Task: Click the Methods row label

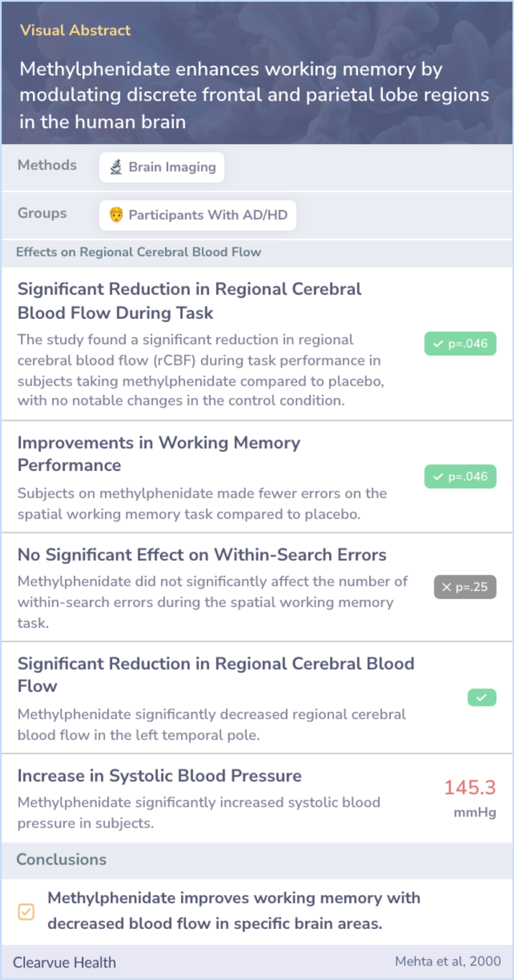Action: tap(47, 165)
